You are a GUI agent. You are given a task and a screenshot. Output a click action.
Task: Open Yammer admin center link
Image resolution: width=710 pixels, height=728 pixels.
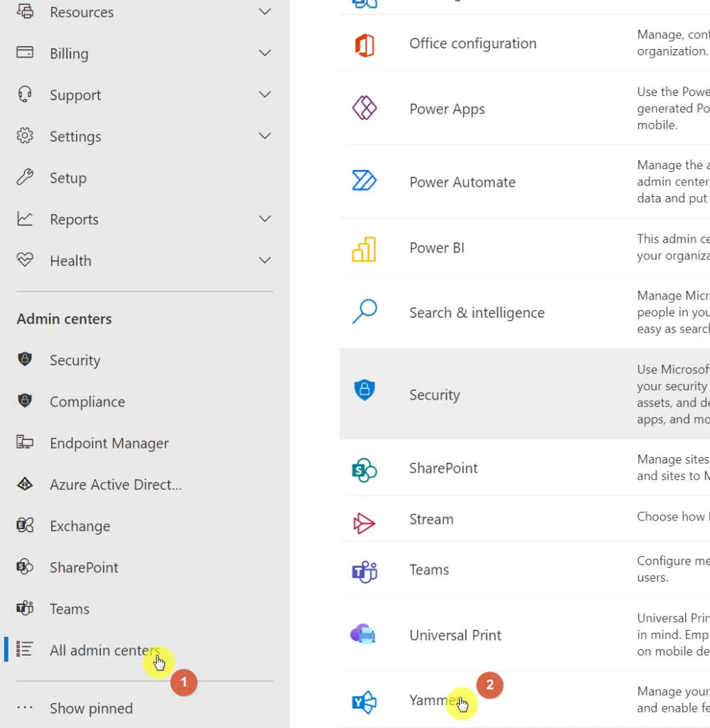pos(436,700)
